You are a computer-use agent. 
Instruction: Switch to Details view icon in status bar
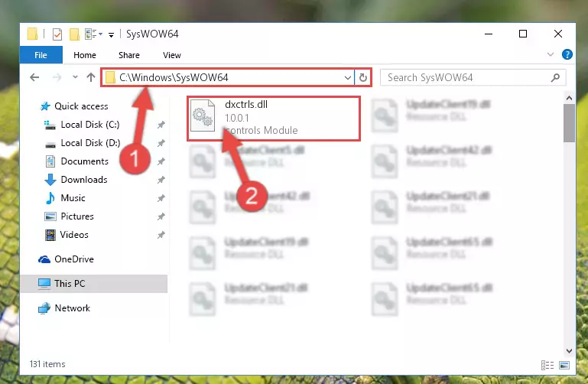click(x=547, y=365)
